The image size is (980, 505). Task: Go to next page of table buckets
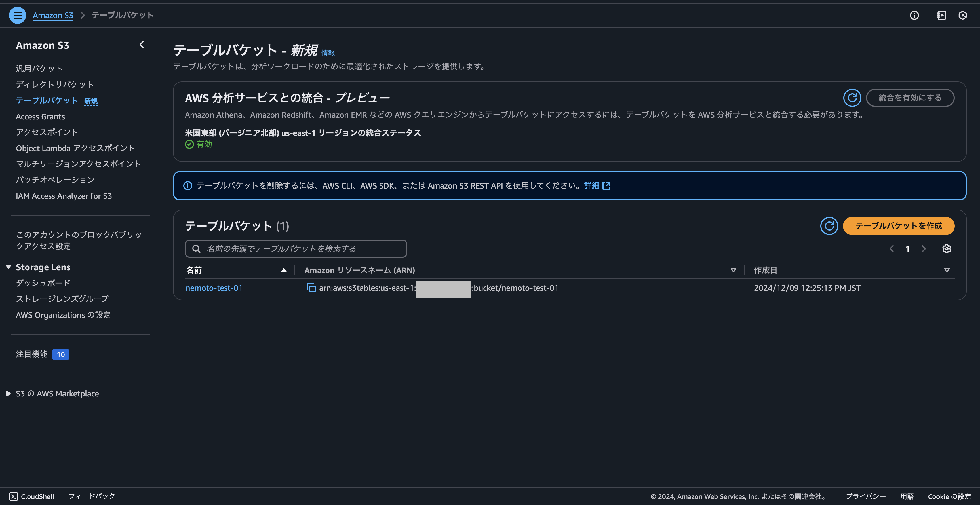coord(923,249)
